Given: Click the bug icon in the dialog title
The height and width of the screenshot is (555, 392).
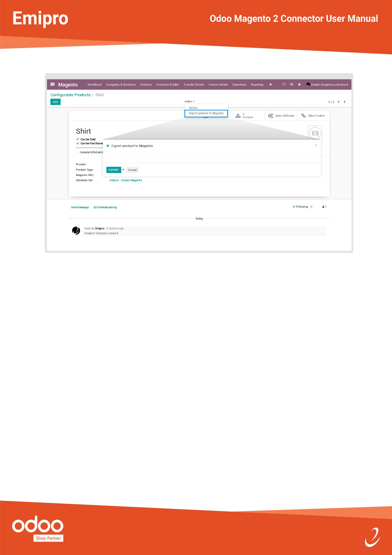Looking at the screenshot, I should click(x=108, y=146).
